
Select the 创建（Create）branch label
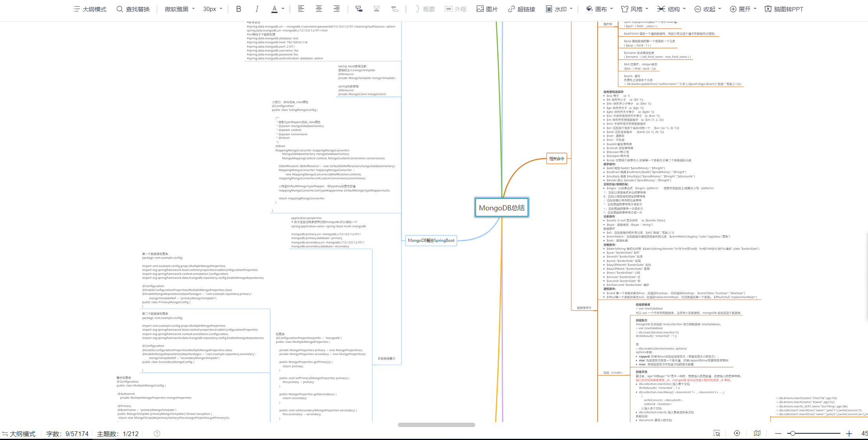click(x=613, y=373)
